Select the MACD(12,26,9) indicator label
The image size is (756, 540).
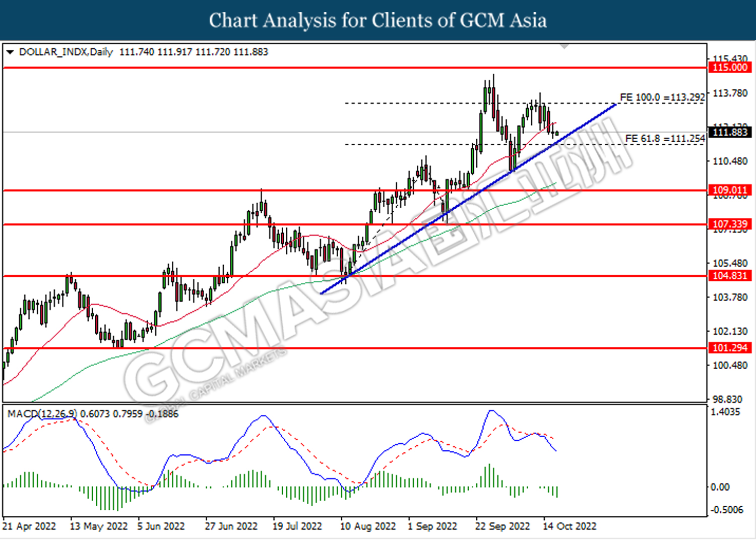[42, 414]
